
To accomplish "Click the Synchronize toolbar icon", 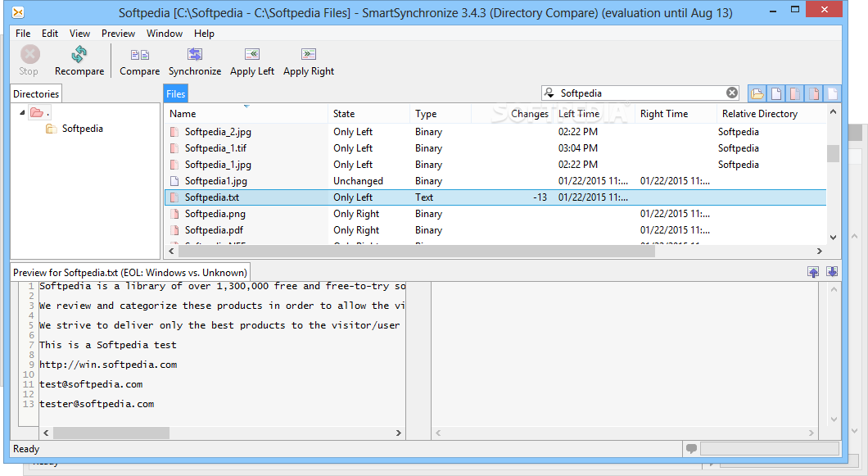I will pos(195,54).
